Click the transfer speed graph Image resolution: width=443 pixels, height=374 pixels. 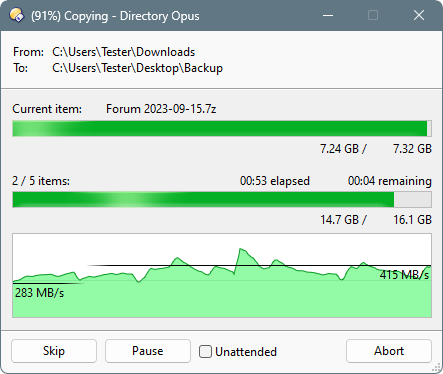pos(222,276)
